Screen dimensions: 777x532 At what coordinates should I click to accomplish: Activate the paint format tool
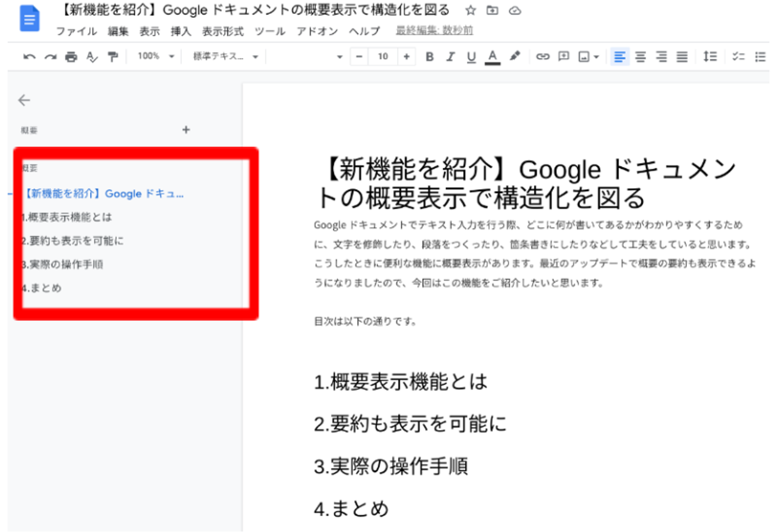(113, 56)
